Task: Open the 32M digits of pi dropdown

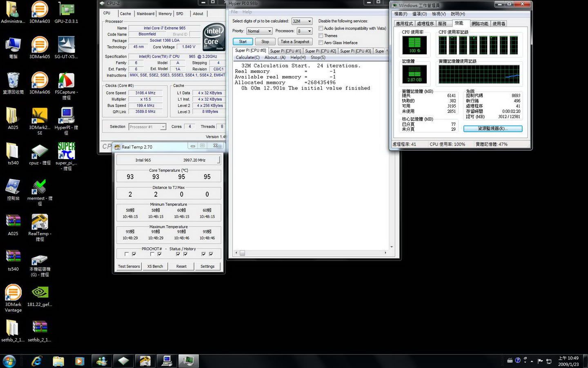Action: point(302,21)
